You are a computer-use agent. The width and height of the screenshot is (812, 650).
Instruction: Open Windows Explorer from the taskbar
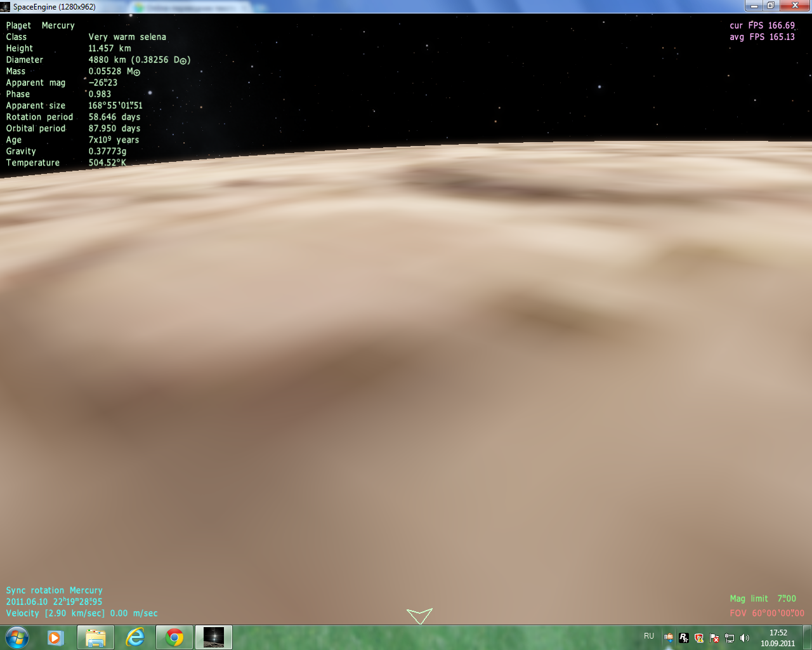click(96, 637)
